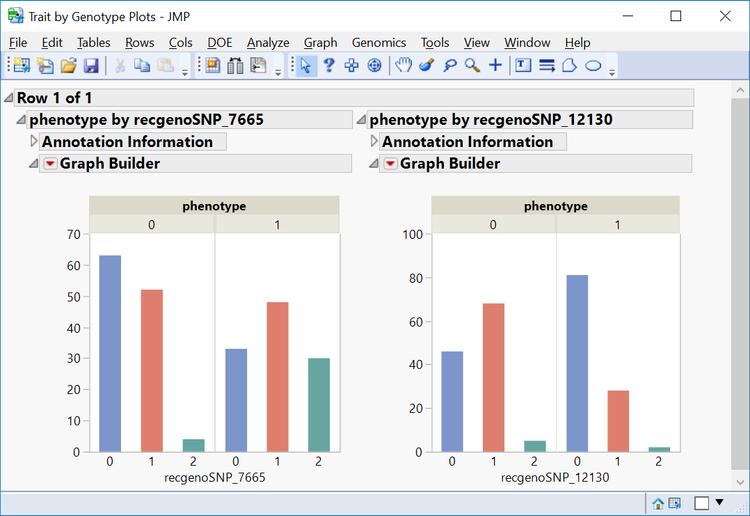This screenshot has width=750, height=516.
Task: Click the New Script icon
Action: pyautogui.click(x=45, y=65)
